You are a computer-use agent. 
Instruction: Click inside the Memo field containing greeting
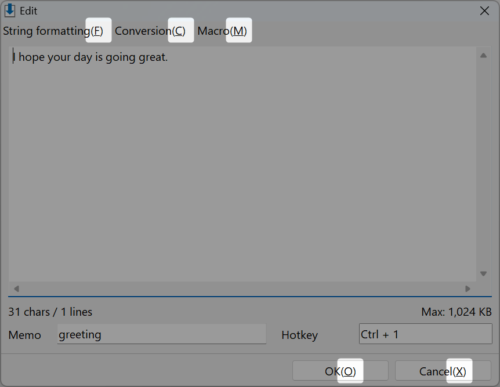tap(162, 334)
